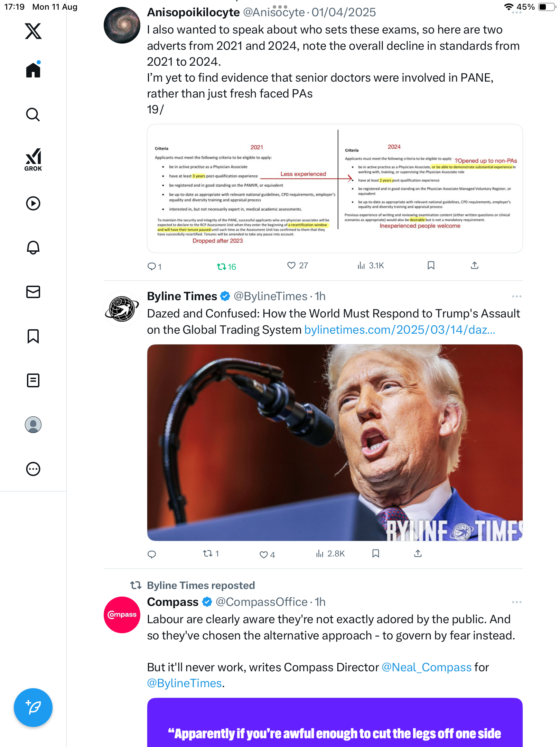This screenshot has height=747, width=560.
Task: Open Grok from the sidebar
Action: [x=33, y=159]
